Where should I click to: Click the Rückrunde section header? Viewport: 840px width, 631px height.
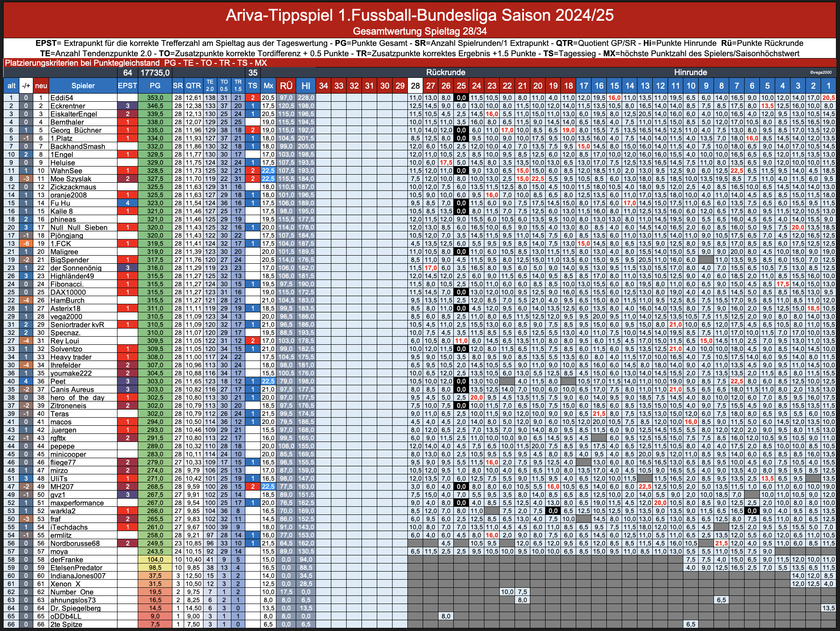click(x=446, y=72)
